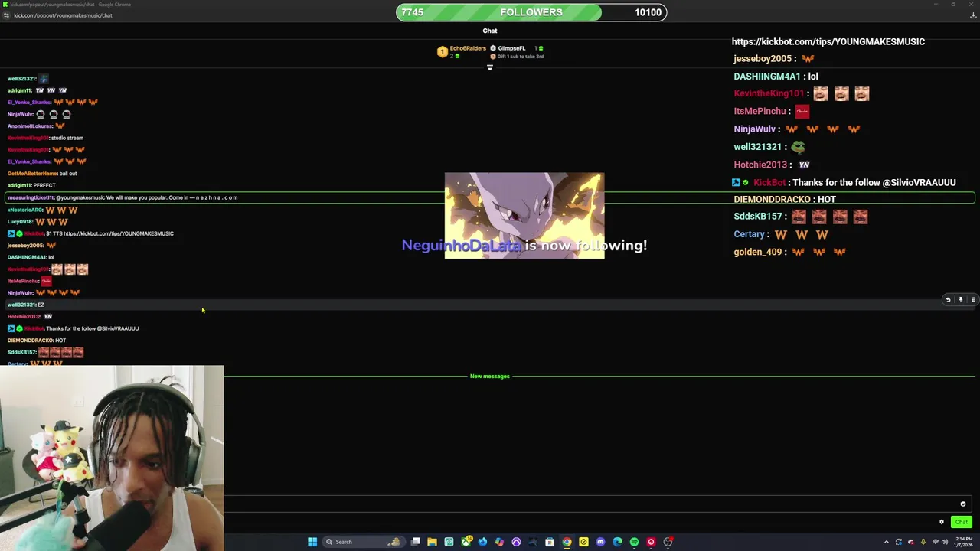Open the Copilot icon on the taskbar

(x=499, y=542)
